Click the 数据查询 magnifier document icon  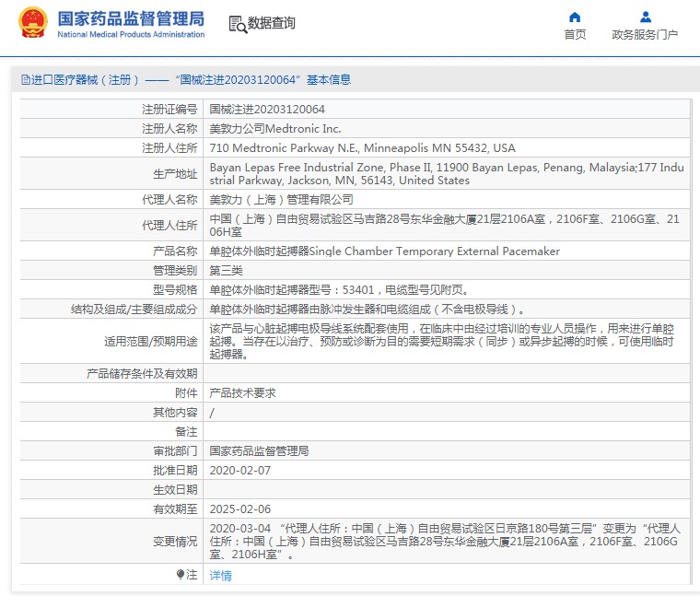tap(237, 25)
